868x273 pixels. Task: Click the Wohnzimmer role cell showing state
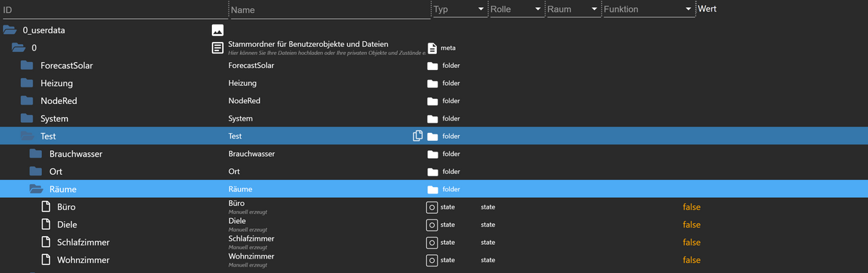(488, 260)
